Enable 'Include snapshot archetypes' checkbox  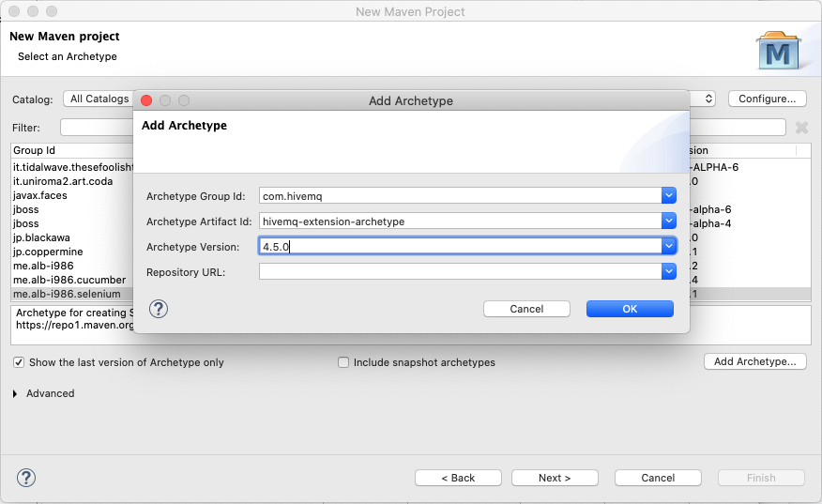click(343, 362)
